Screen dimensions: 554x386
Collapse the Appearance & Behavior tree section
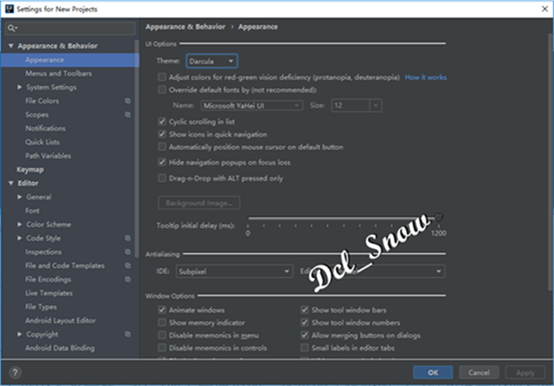(x=11, y=46)
